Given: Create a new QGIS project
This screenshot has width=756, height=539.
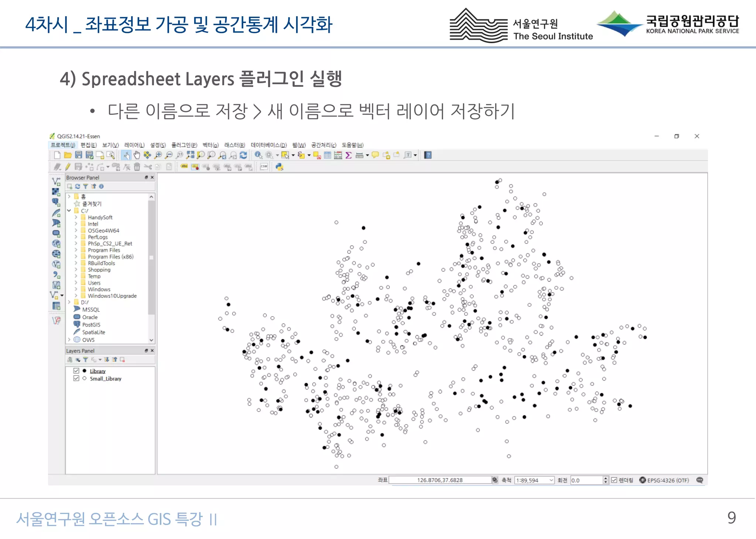Looking at the screenshot, I should pos(57,155).
